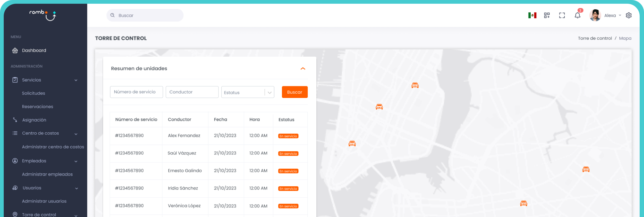Click the Hora column header
Screen dimensions: 644x217
[x=255, y=119]
